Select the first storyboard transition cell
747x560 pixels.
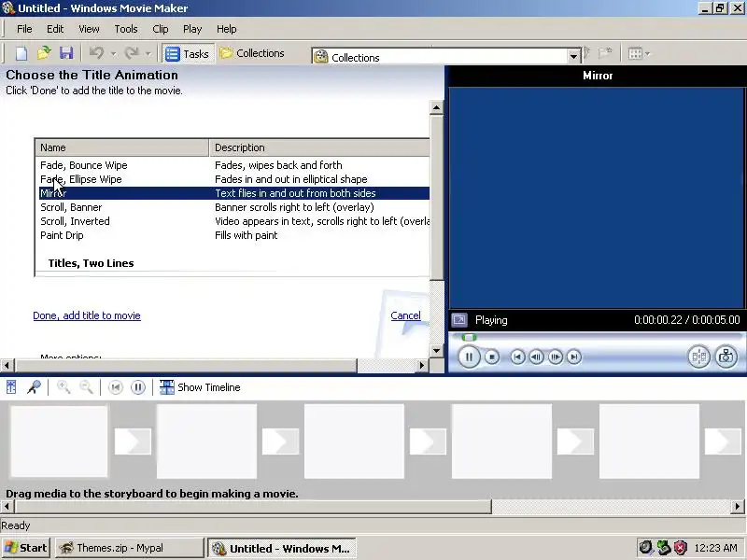(x=133, y=441)
